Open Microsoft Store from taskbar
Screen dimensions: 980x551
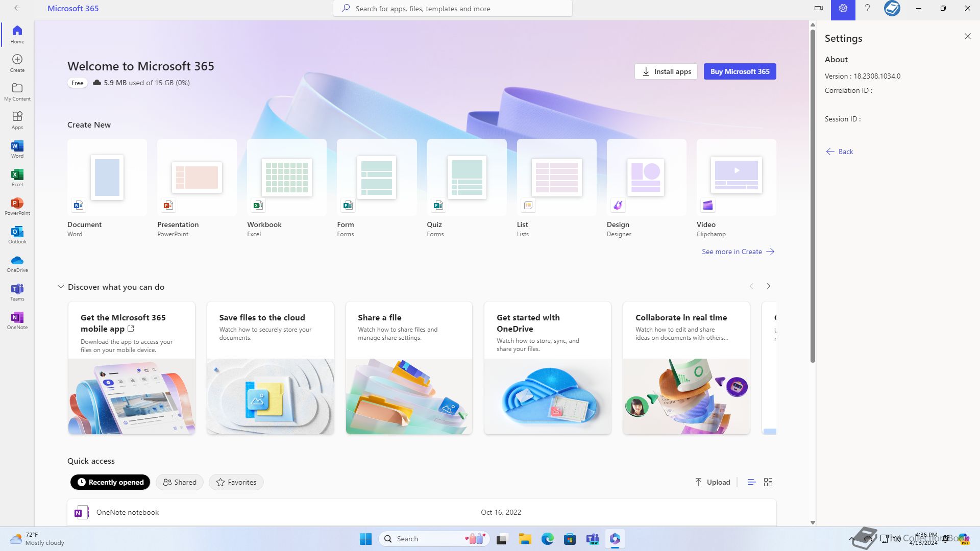pyautogui.click(x=570, y=539)
